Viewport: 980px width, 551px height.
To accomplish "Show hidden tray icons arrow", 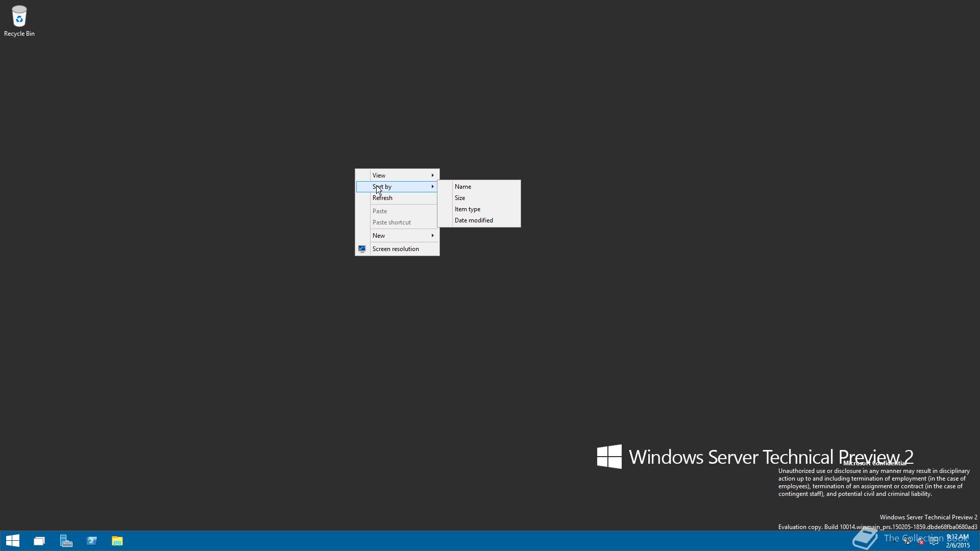I will tap(894, 541).
